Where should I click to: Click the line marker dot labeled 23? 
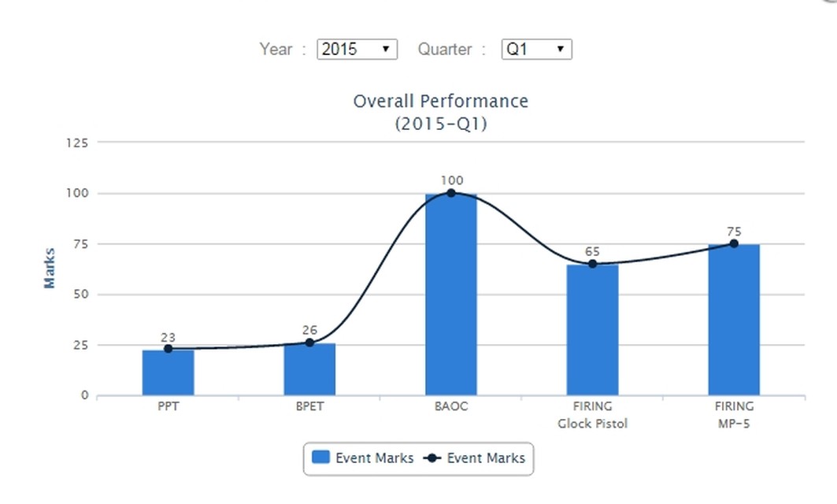coord(168,349)
